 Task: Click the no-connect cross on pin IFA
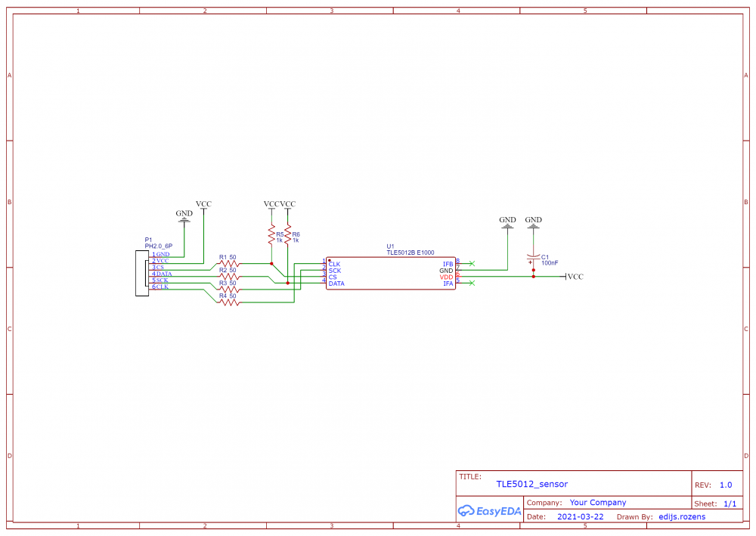coord(472,283)
